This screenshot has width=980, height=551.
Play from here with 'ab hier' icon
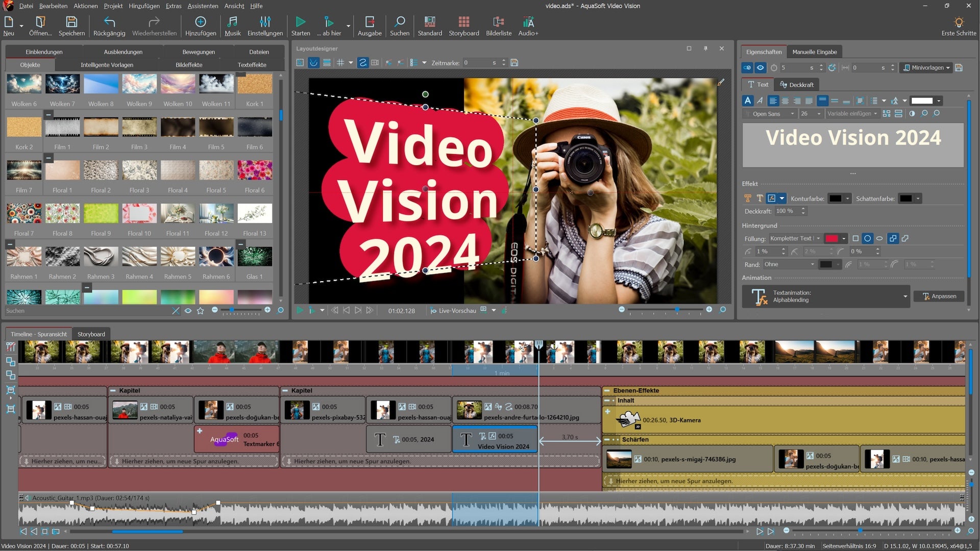pos(329,22)
